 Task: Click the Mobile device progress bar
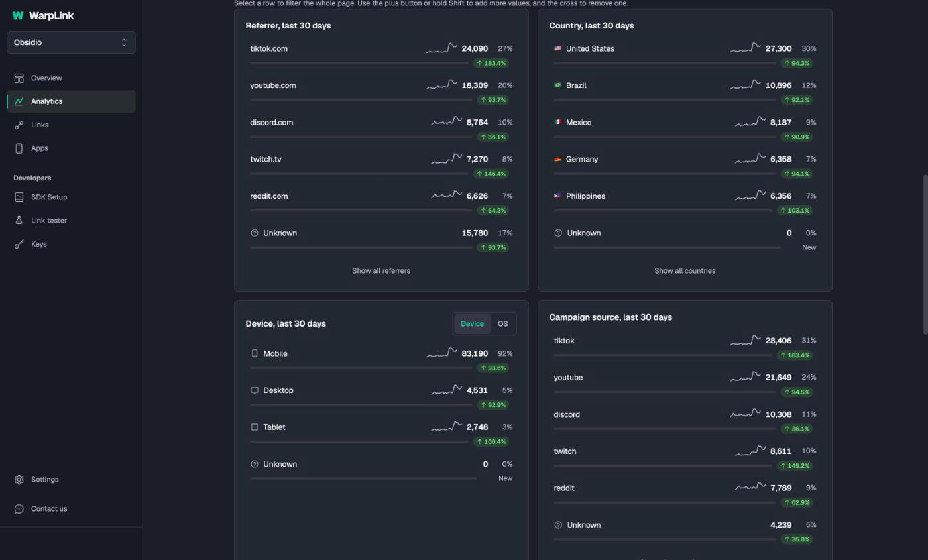(x=361, y=368)
